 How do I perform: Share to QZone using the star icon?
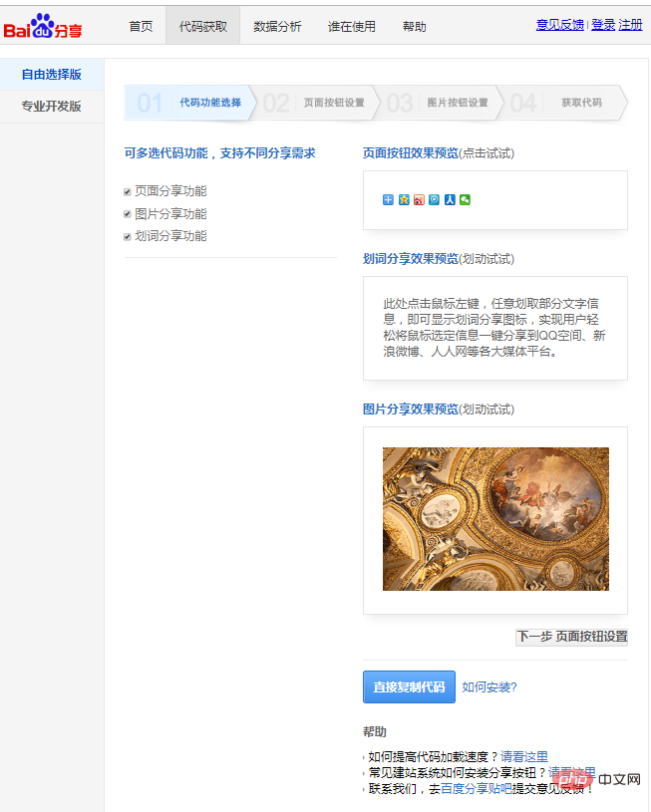point(404,200)
